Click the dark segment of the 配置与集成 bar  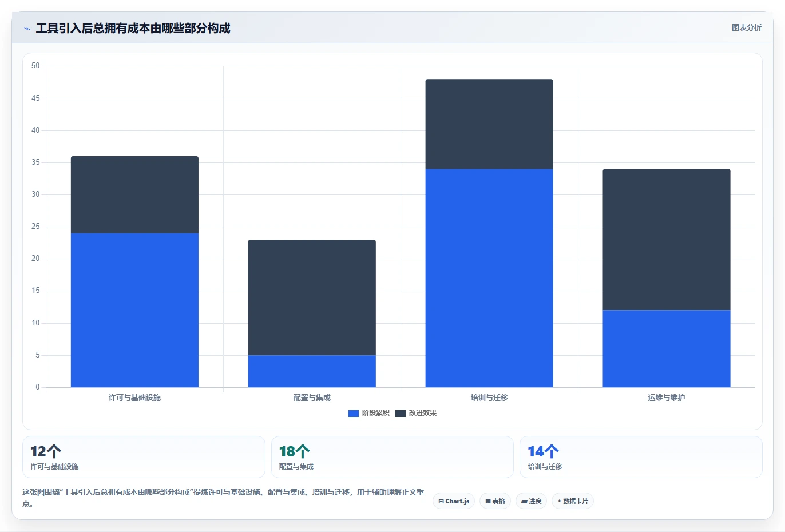click(312, 297)
